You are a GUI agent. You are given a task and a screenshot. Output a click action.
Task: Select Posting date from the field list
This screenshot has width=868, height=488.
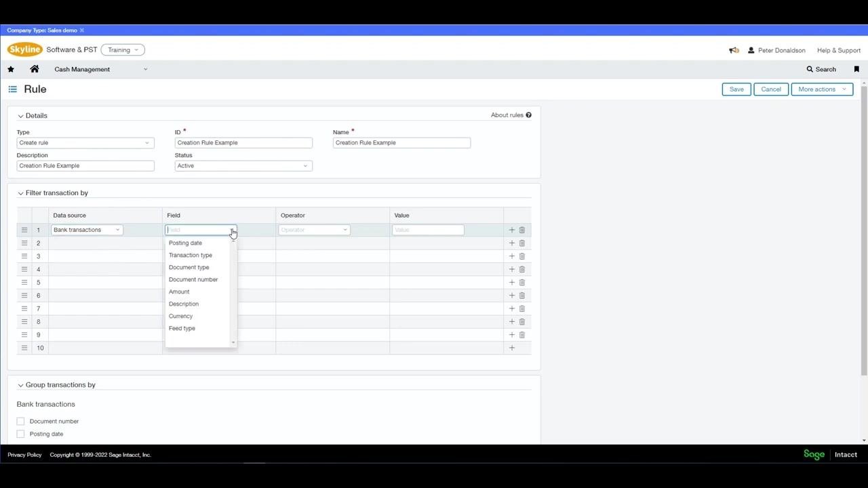185,243
